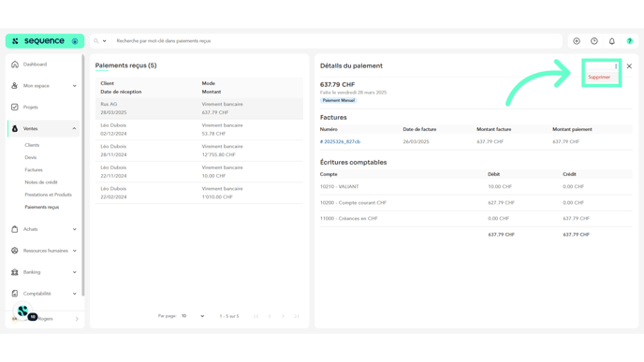
Task: Click the Dashboard home icon
Action: (15, 65)
